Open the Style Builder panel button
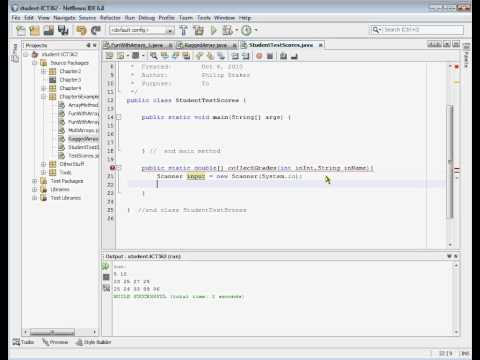Image resolution: width=480 pixels, height=360 pixels. coord(93,342)
